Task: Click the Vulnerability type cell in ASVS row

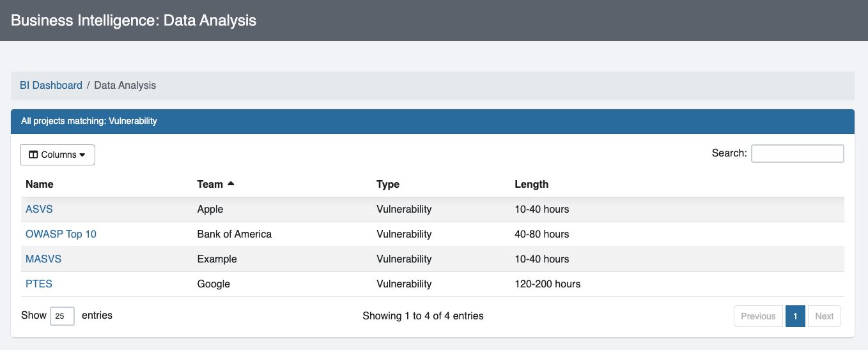Action: 404,209
